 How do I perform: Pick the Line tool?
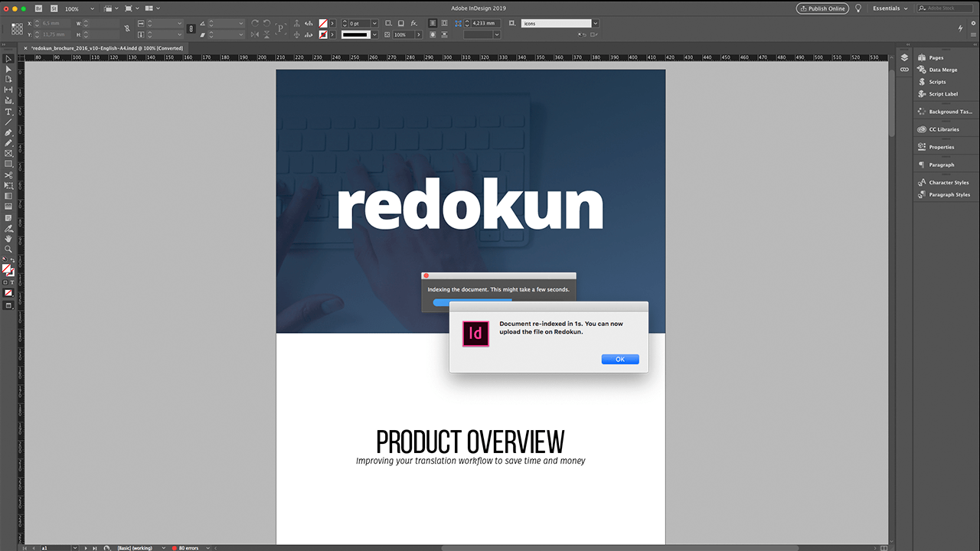8,122
